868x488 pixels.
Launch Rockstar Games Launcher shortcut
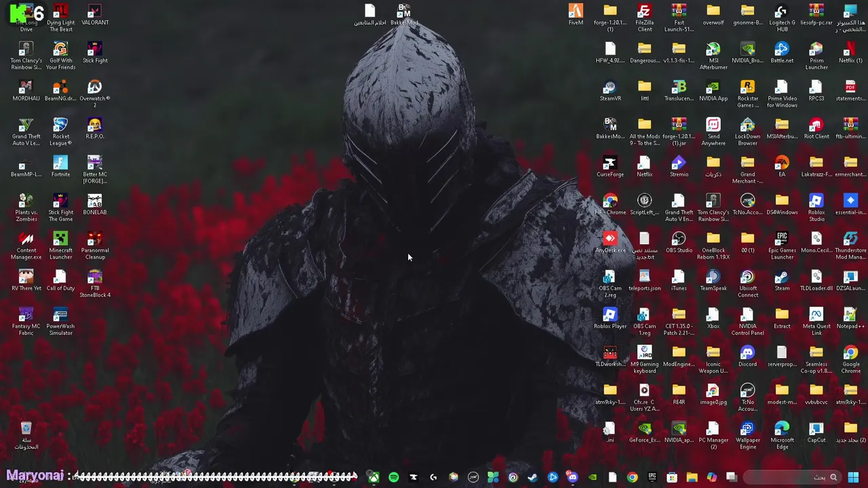(747, 94)
